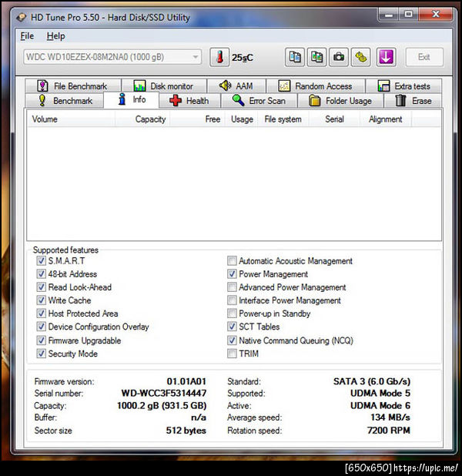462x476 pixels.
Task: Switch to the AAM tab
Action: 236,86
